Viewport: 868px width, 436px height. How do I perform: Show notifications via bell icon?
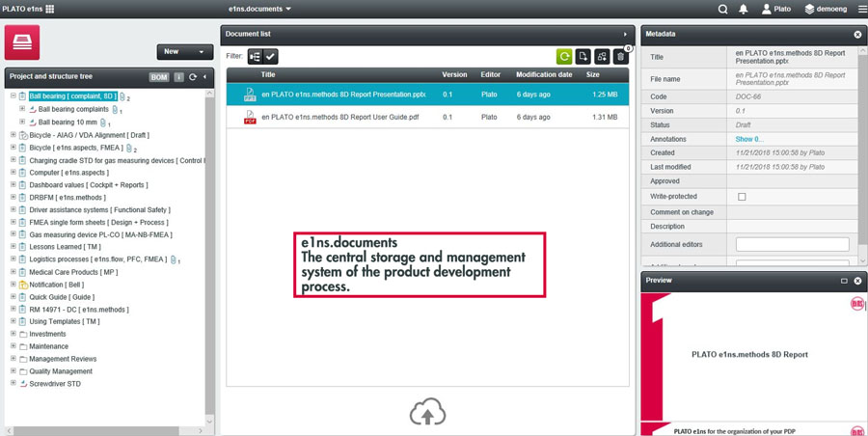(744, 9)
